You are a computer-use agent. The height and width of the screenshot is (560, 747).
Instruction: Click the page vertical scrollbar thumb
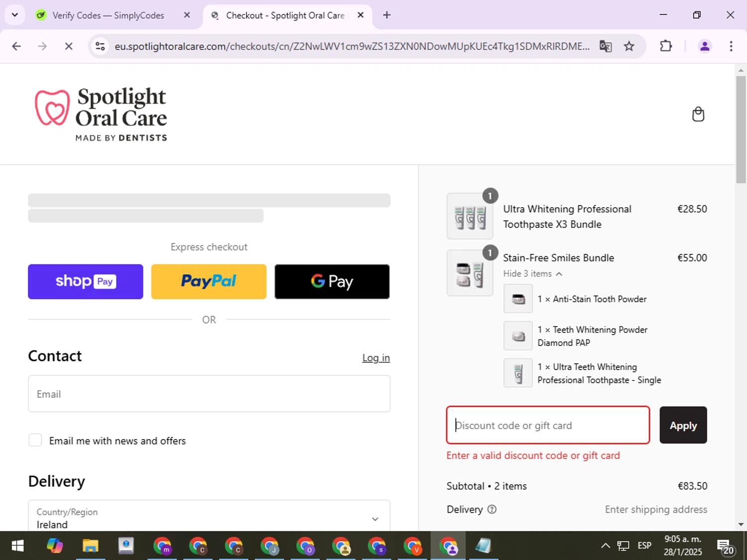point(741,129)
